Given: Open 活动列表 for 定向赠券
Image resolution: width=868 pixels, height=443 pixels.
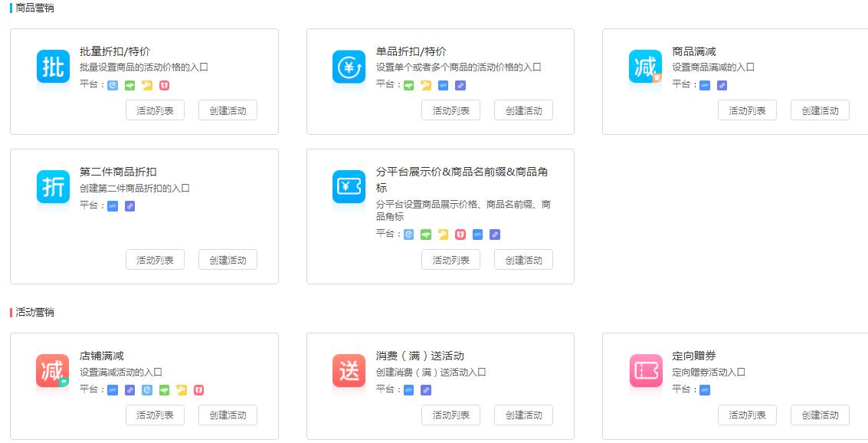Looking at the screenshot, I should click(747, 415).
